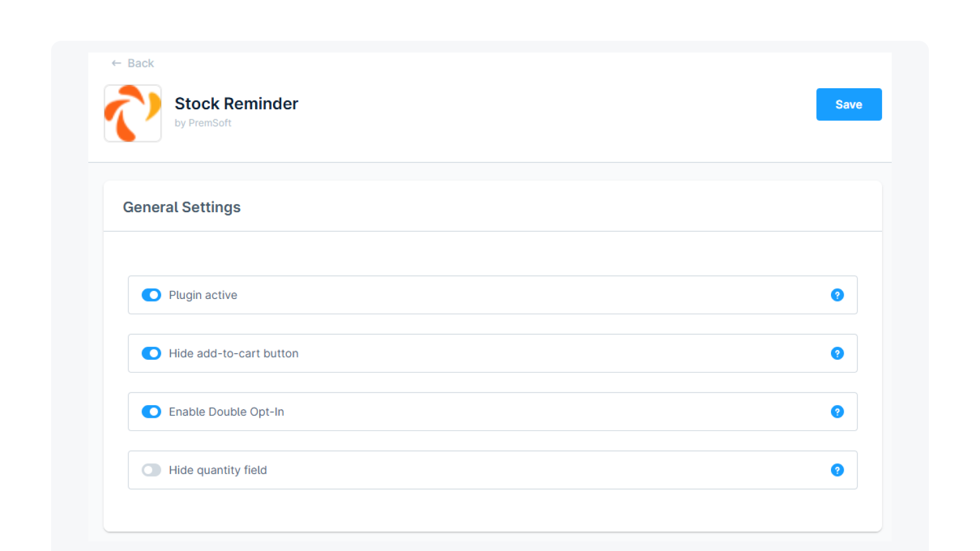
Task: Click the by PremSoft vendor text
Action: point(203,123)
